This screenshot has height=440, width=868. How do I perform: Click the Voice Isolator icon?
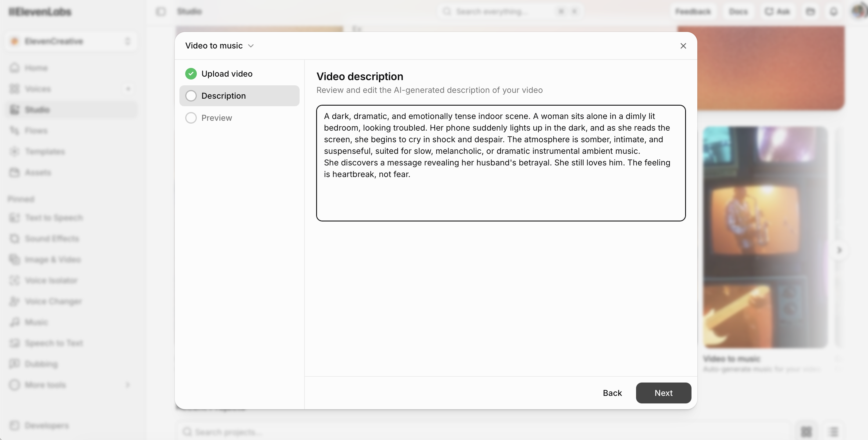[15, 280]
